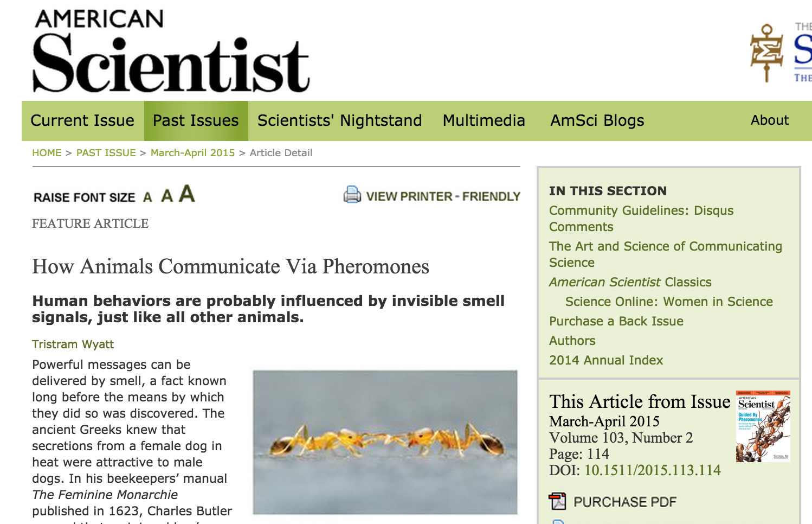Open March-April 2015 breadcrumb link
The width and height of the screenshot is (812, 524).
192,153
